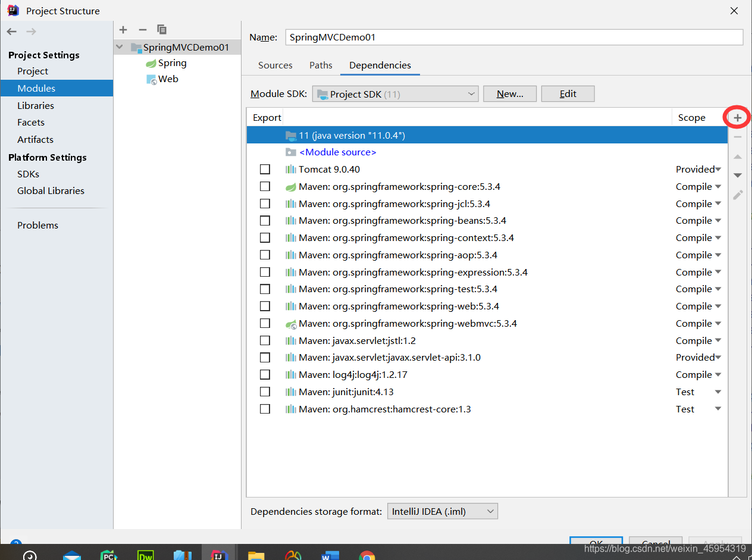Image resolution: width=752 pixels, height=560 pixels.
Task: Change scope of javax.servlet-api:3.1.0
Action: point(698,358)
